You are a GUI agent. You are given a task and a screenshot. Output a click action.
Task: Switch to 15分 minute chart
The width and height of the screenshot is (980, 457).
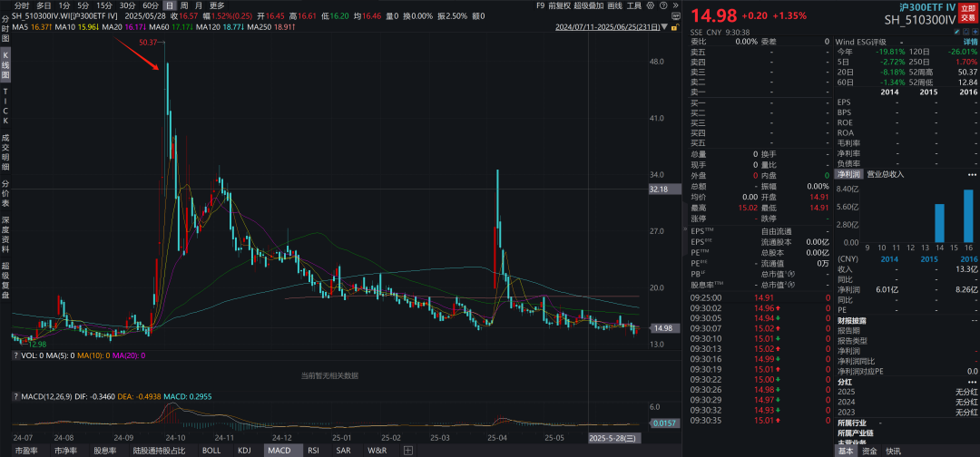point(104,5)
